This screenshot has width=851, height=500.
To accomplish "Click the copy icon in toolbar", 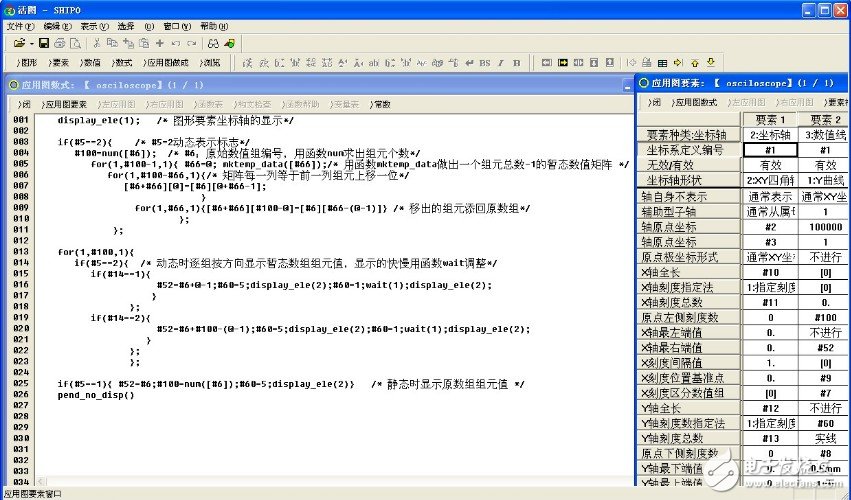I will [112, 43].
